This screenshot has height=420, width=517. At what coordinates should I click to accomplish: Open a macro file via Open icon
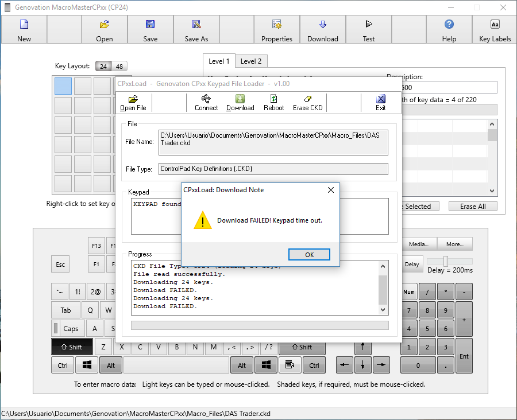(105, 30)
